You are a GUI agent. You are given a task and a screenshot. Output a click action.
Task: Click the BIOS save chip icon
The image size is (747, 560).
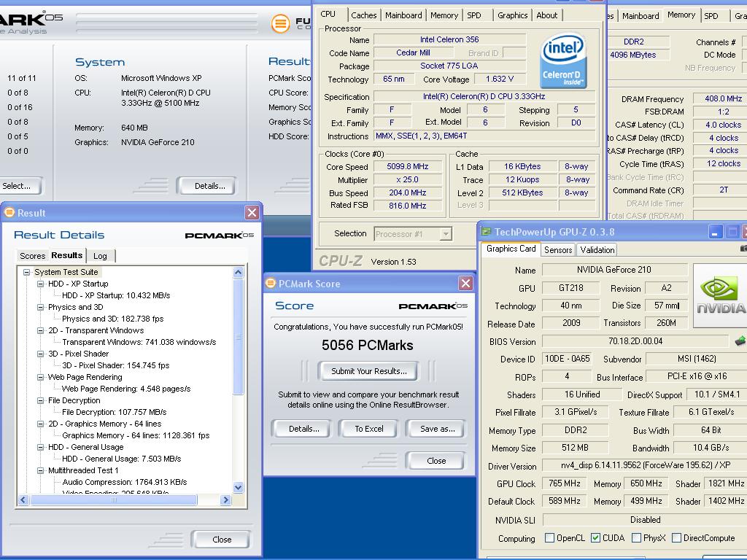point(740,341)
